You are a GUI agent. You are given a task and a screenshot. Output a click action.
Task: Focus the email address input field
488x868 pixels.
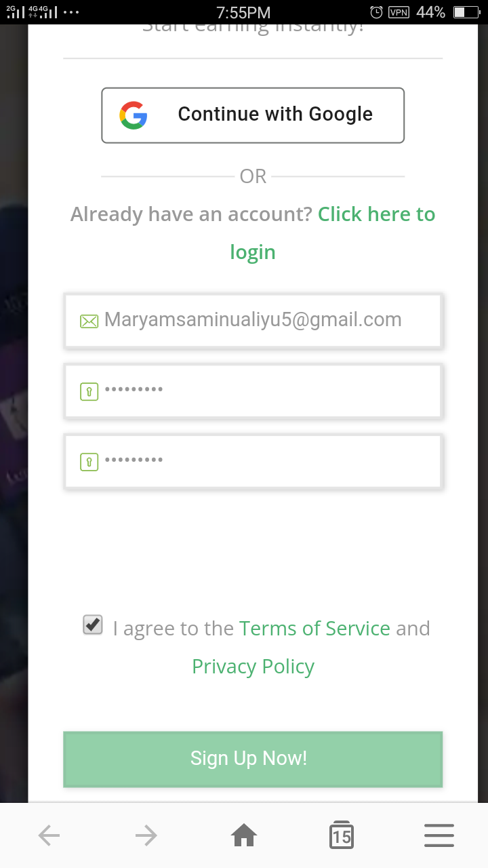(x=253, y=321)
